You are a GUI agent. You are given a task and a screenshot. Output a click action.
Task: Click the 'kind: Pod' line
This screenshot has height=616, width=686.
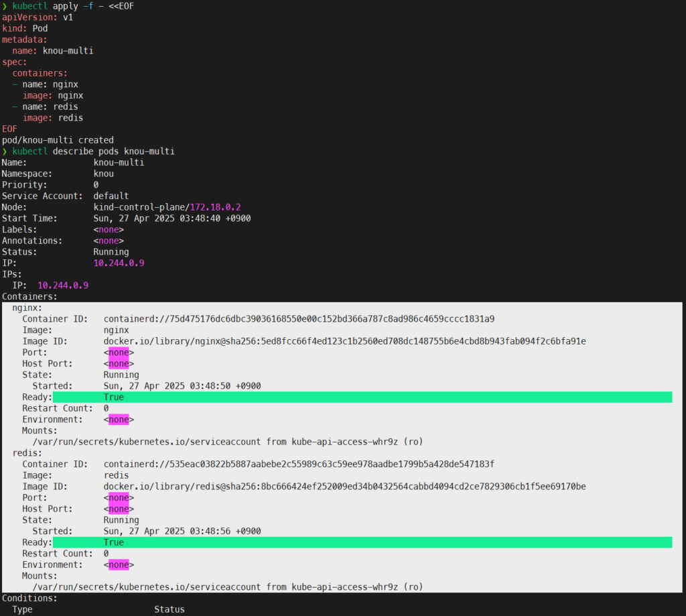coord(25,28)
